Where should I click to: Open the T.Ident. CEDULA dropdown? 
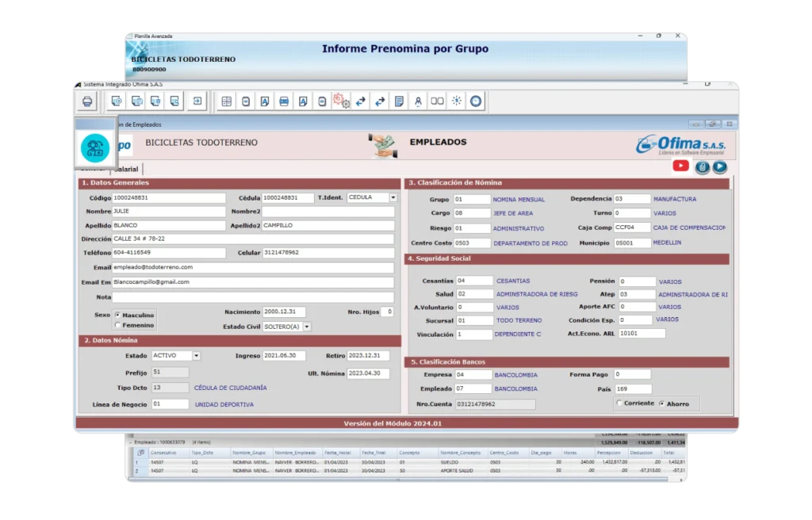(393, 197)
